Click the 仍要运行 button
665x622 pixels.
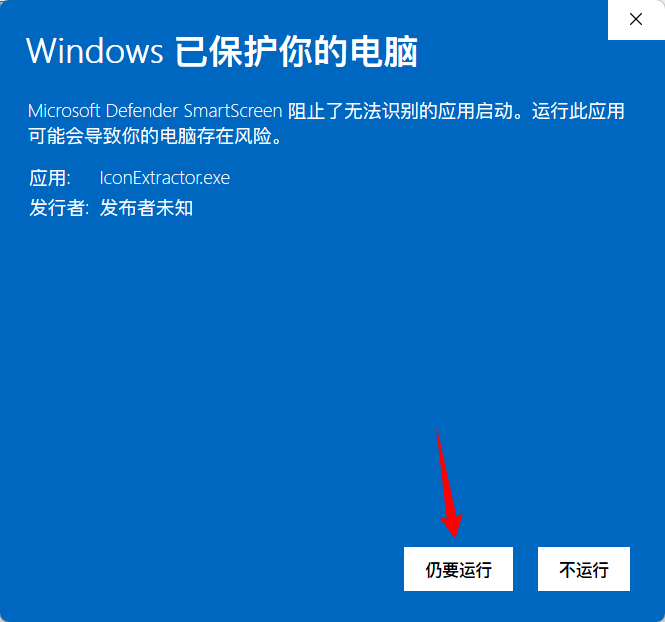(458, 569)
